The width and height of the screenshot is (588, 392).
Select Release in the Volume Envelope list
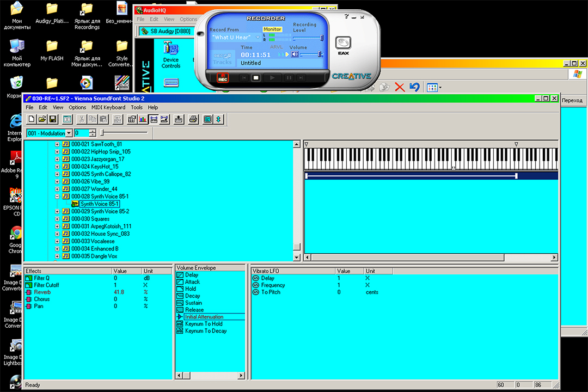194,310
